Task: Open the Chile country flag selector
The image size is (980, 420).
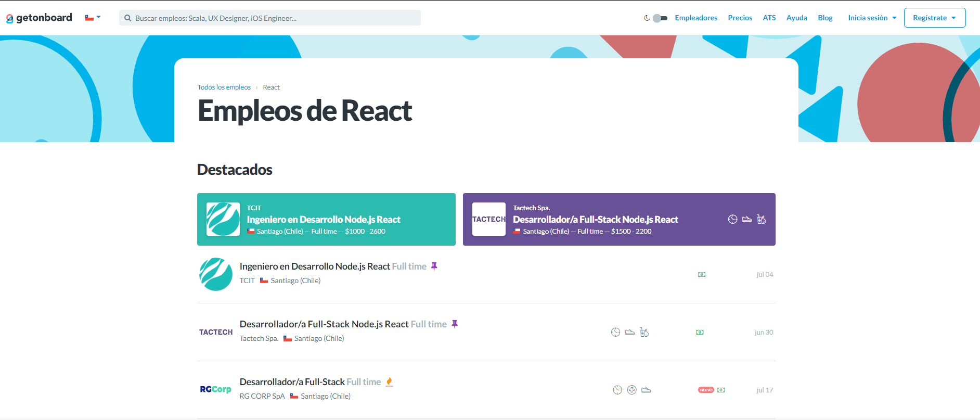Action: click(x=93, y=18)
